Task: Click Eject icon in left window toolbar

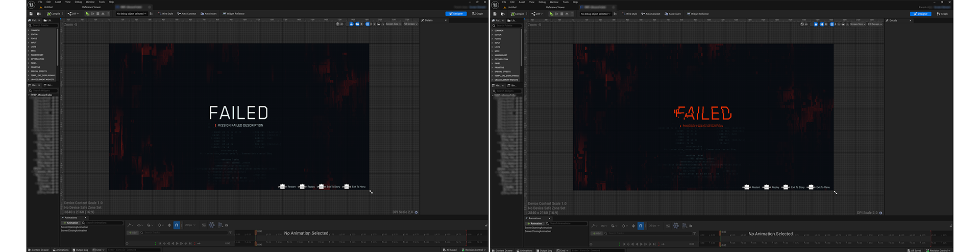Action: tap(103, 14)
